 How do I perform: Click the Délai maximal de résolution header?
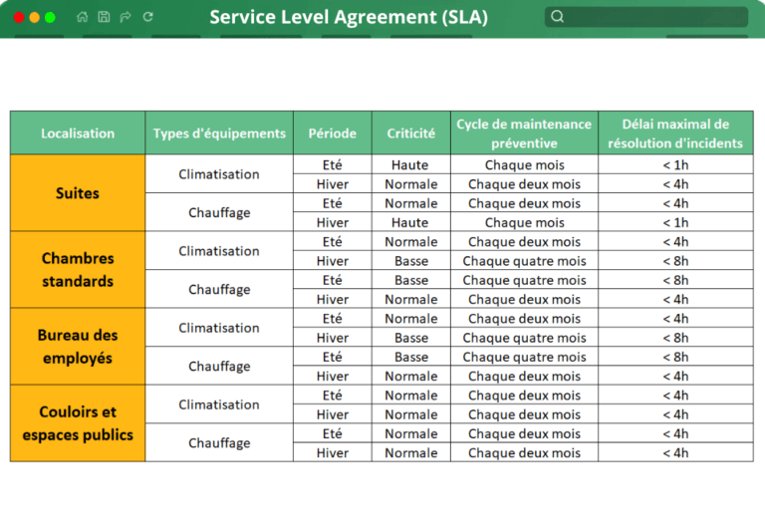pos(675,133)
